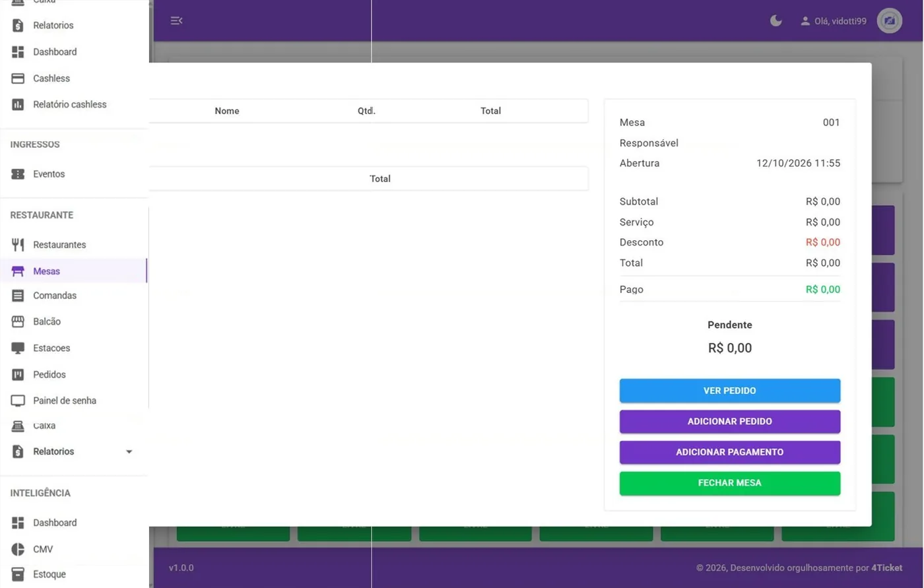The image size is (924, 588).
Task: Toggle dark mode with the moon icon
Action: (x=776, y=20)
